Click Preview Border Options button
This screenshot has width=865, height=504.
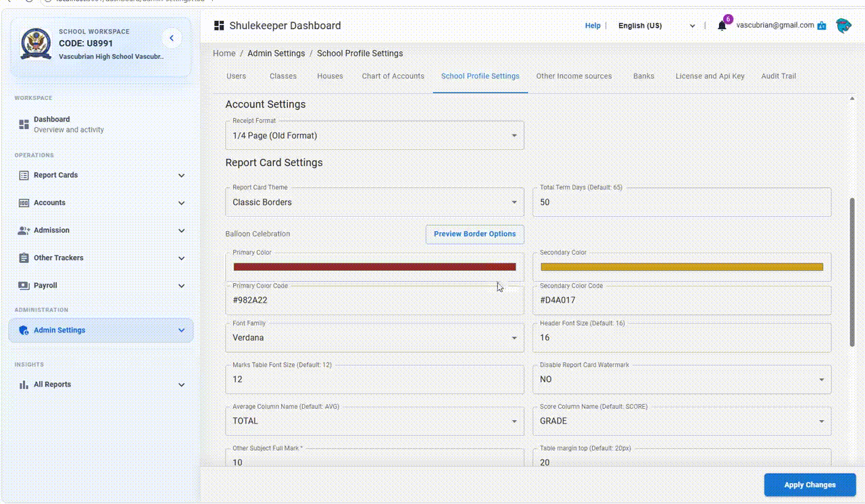pos(474,234)
